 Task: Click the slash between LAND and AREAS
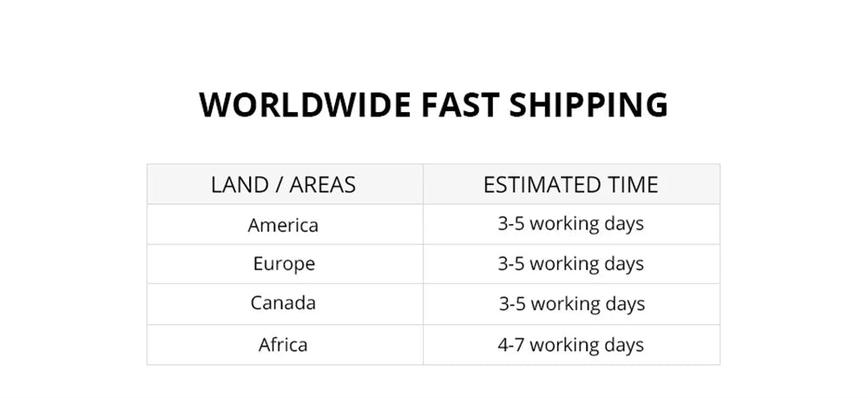(x=278, y=184)
